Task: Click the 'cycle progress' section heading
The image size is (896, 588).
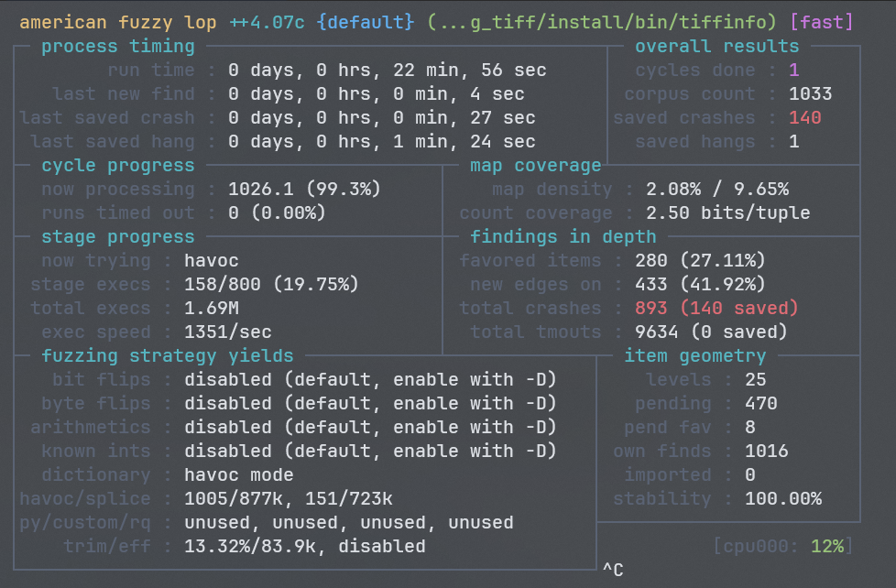Action: point(117,166)
